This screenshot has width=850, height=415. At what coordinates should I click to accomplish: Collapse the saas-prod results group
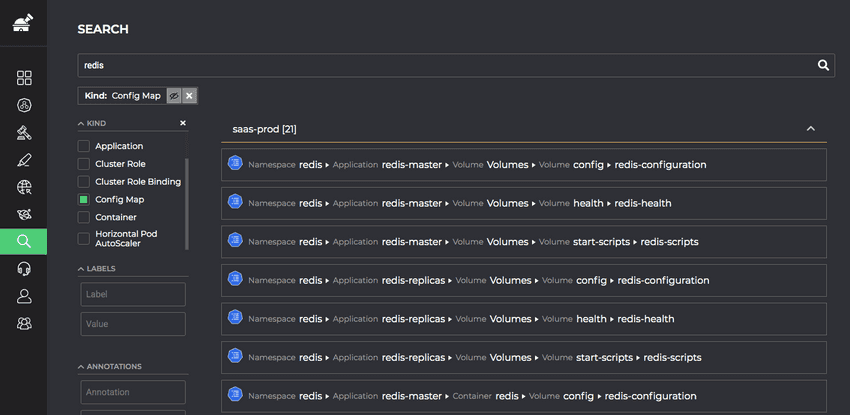coord(810,129)
